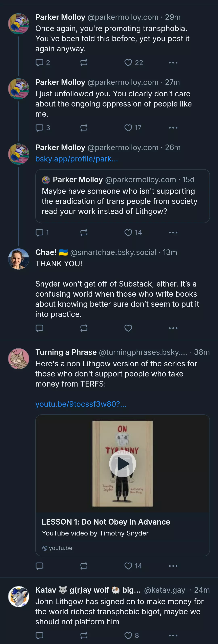Open quoted Parker Molloy post from 15d
The width and height of the screenshot is (218, 644).
[122, 196]
